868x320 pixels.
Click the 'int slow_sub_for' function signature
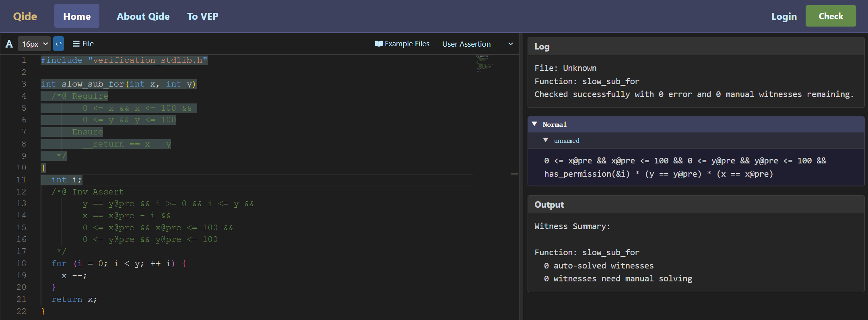click(x=118, y=84)
